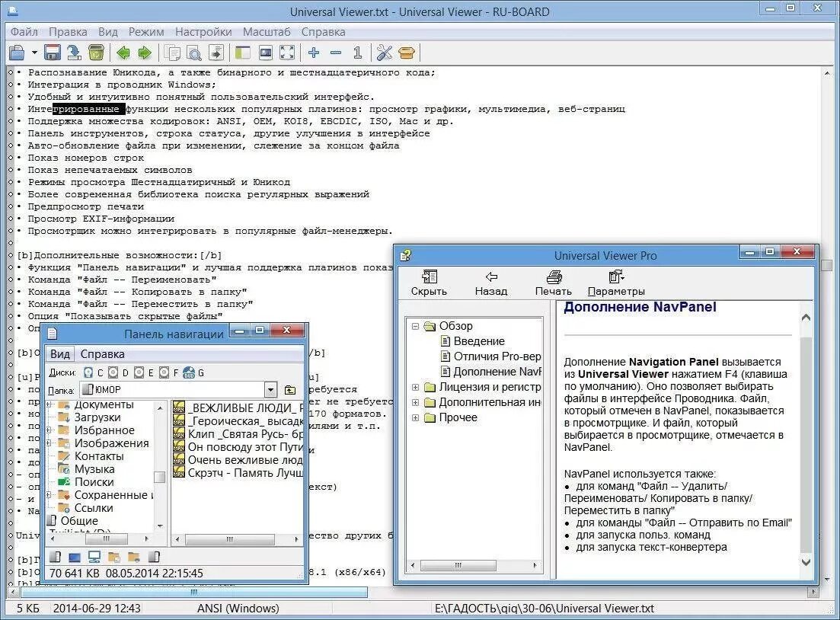Select drive E in navigation panel
840x620 pixels.
coord(144,372)
